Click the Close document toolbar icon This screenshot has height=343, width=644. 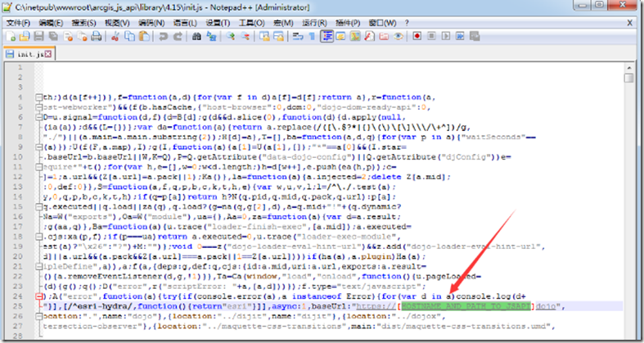(x=68, y=36)
